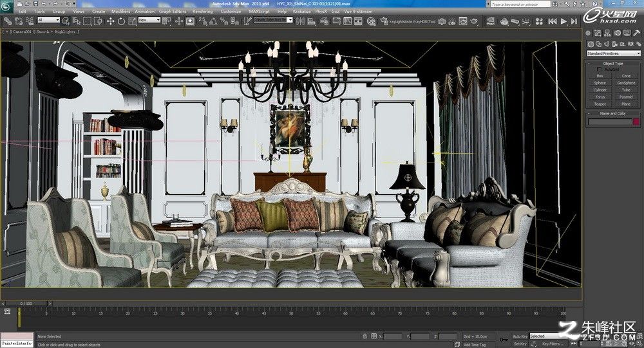Open the Modify command panel tab
Screen dimensions: 644x348
click(x=598, y=33)
